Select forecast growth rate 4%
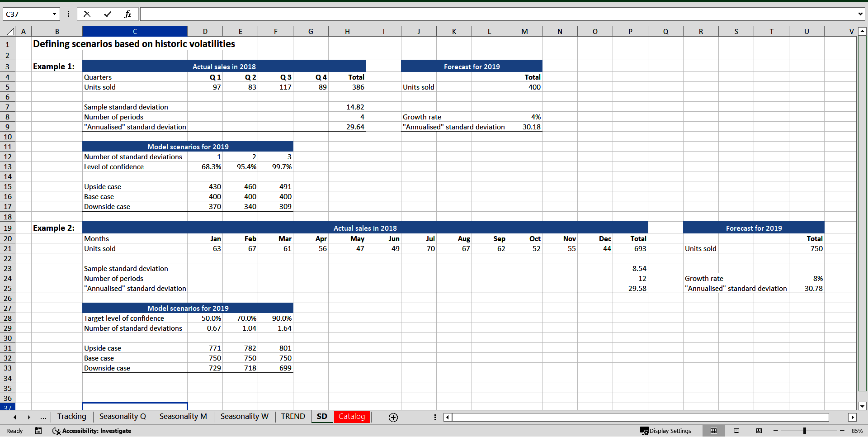This screenshot has width=868, height=437. click(x=524, y=117)
